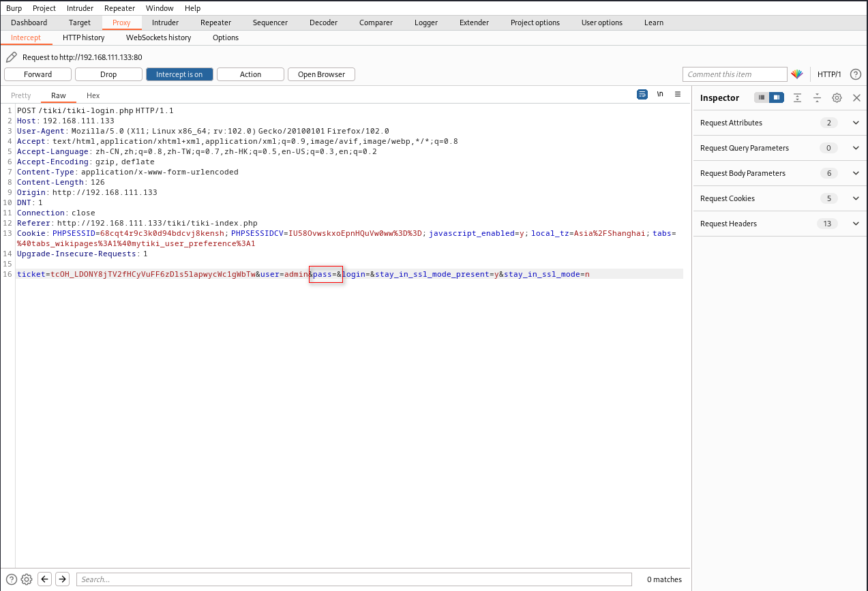Click the Open Browser button

click(x=321, y=74)
